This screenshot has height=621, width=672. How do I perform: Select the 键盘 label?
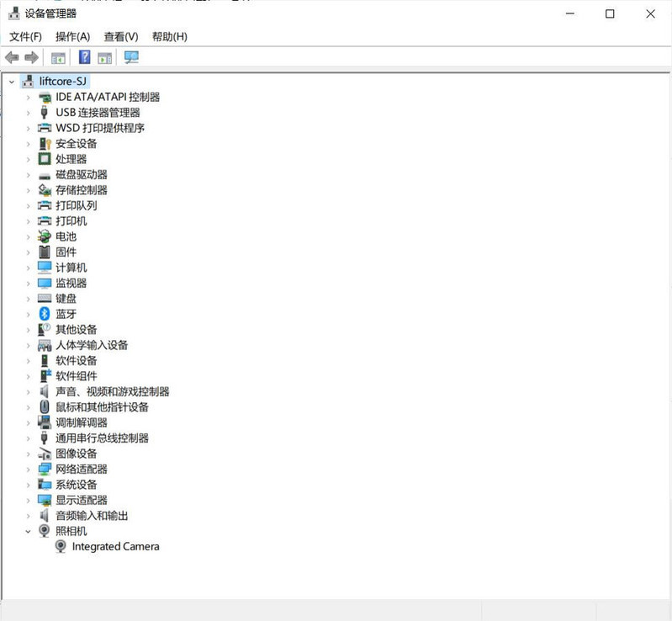(66, 298)
